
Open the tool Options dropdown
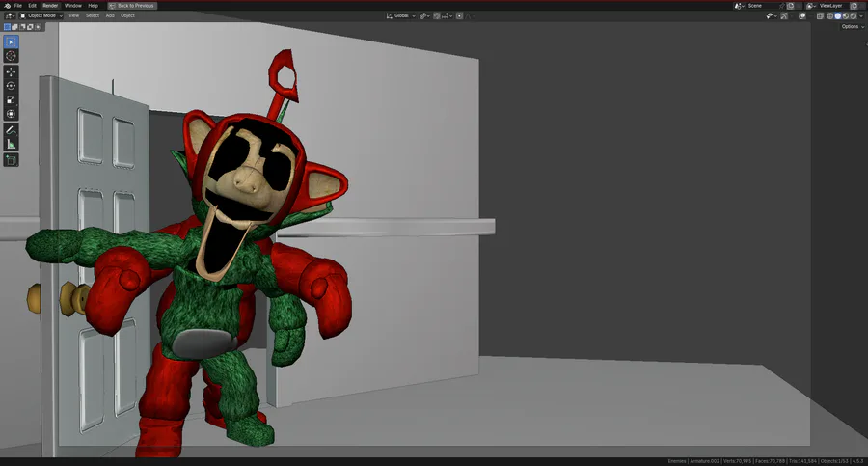852,27
